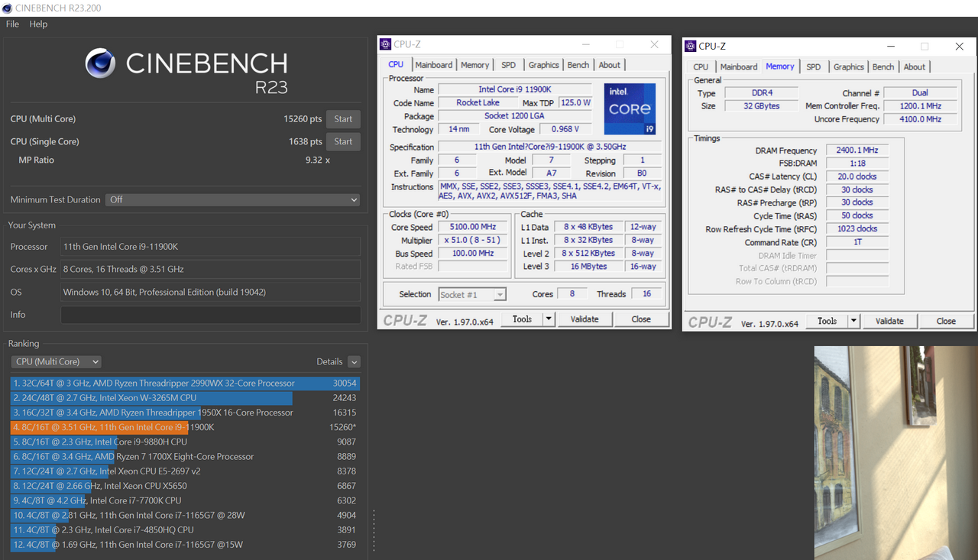978x560 pixels.
Task: Click the rendered room preview image
Action: point(895,453)
